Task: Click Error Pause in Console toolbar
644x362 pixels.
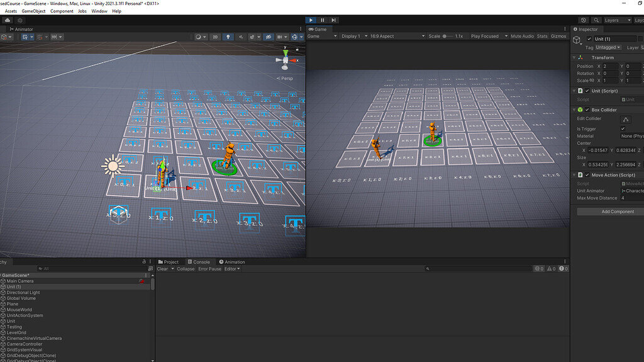Action: tap(209, 269)
